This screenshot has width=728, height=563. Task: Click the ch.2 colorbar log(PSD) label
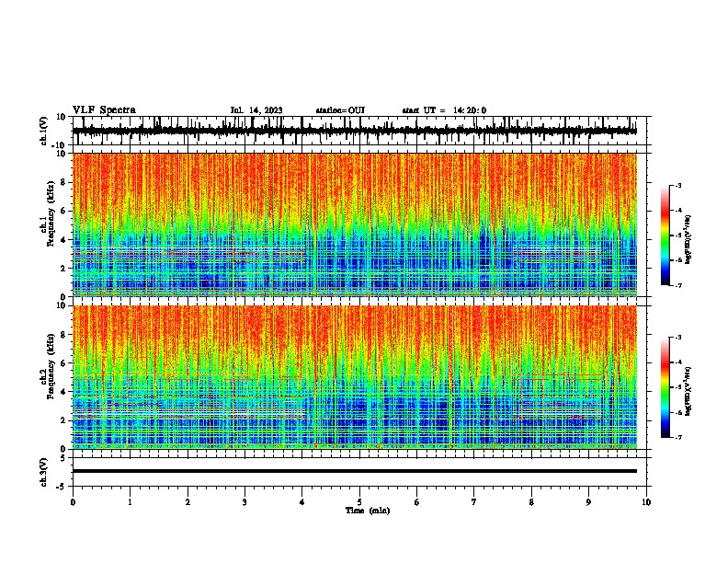(x=688, y=391)
